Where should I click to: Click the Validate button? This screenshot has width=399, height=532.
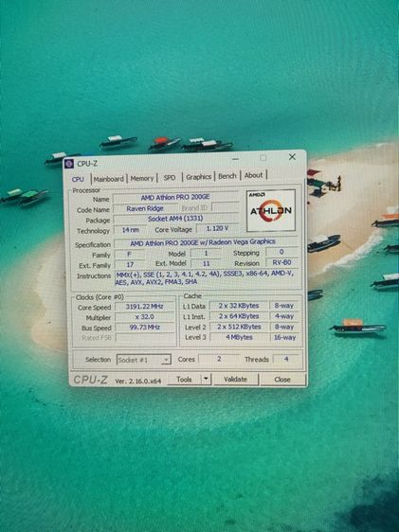pyautogui.click(x=236, y=379)
